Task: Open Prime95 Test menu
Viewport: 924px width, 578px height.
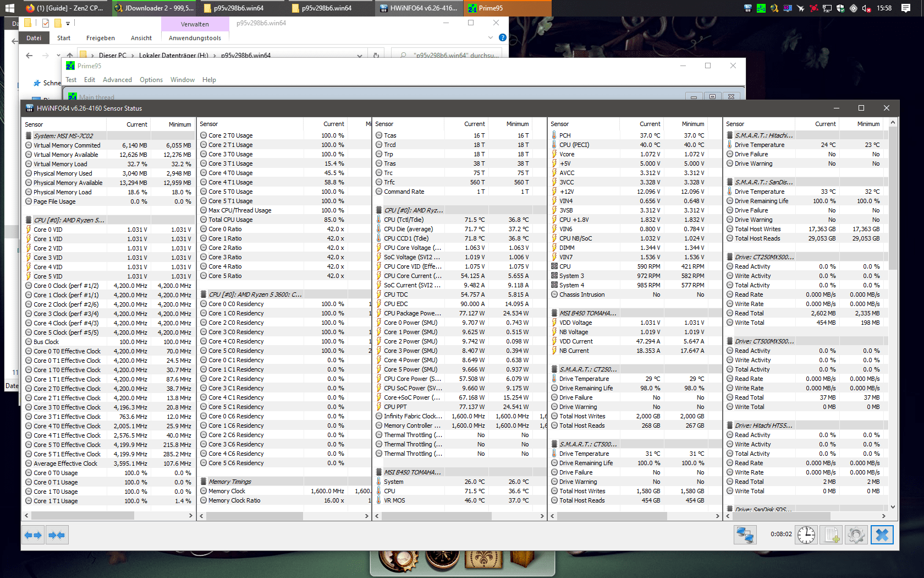Action: tap(71, 80)
